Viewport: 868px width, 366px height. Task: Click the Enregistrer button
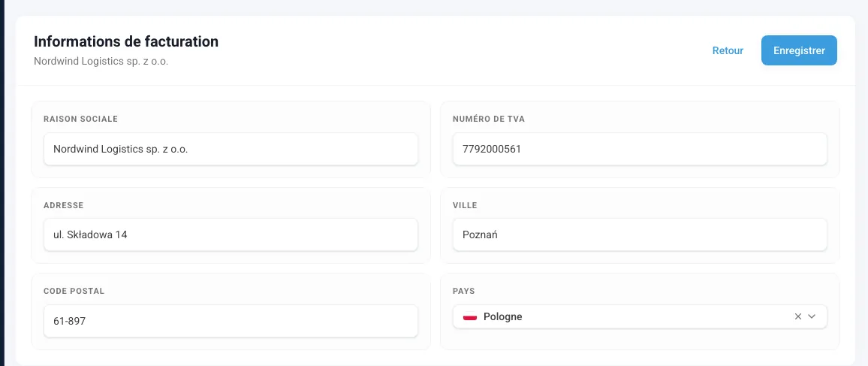tap(799, 50)
